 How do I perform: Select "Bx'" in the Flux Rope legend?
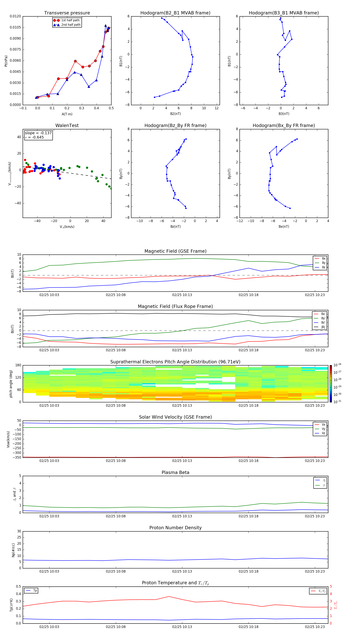(320, 314)
